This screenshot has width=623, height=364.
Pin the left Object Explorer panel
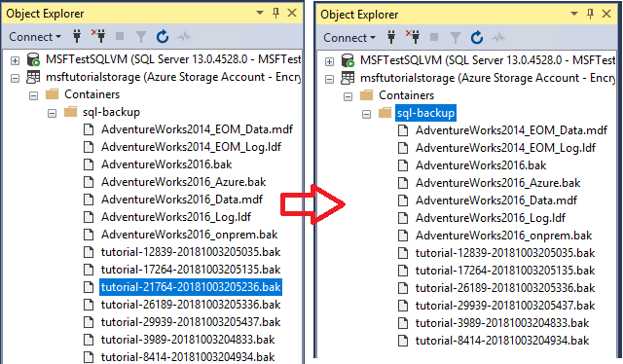275,13
